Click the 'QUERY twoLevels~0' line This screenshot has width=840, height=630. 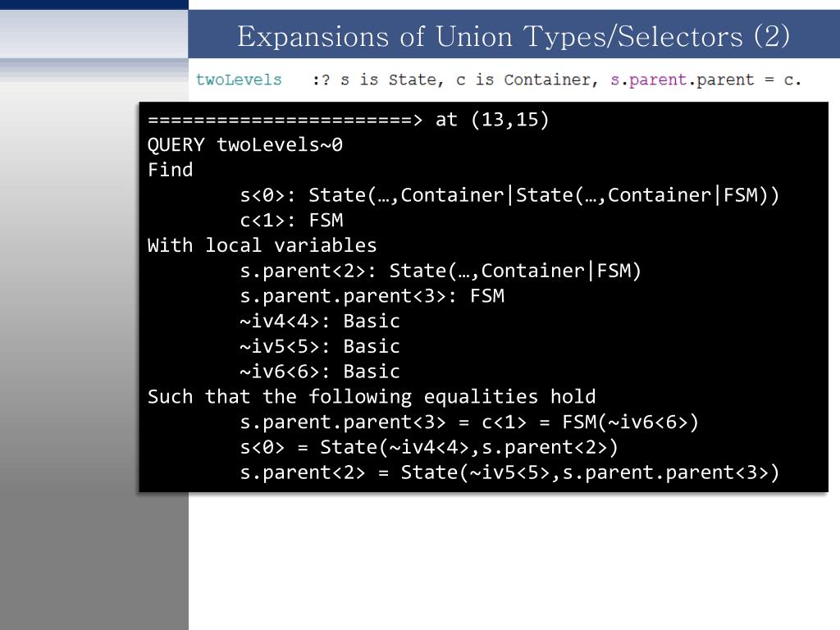pos(245,144)
